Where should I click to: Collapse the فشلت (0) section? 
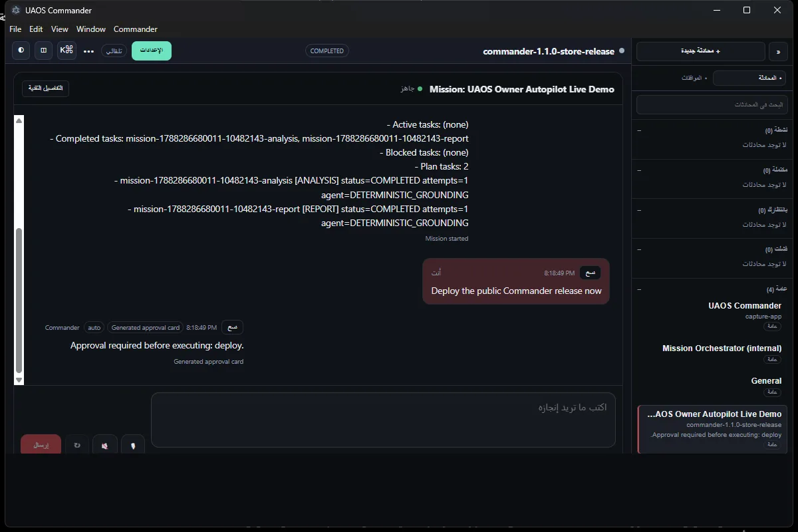pos(640,249)
